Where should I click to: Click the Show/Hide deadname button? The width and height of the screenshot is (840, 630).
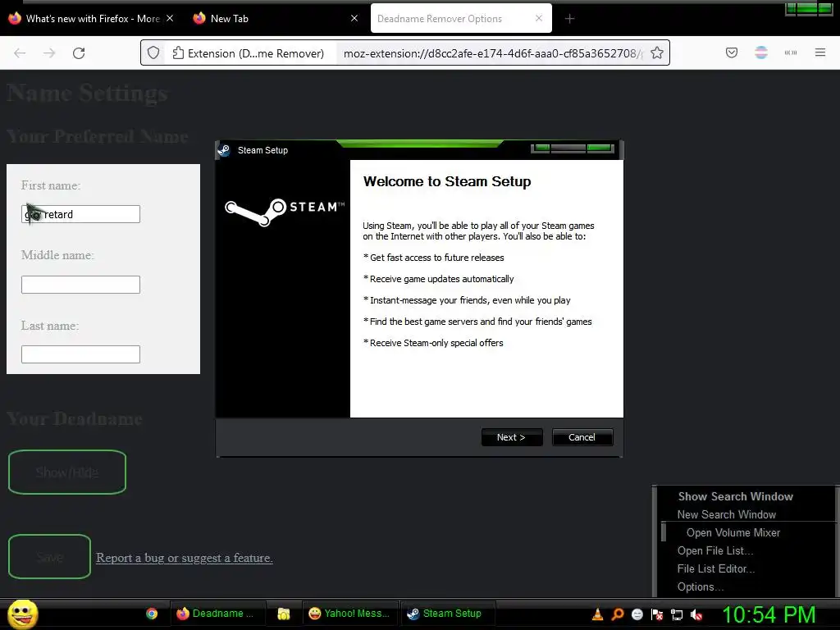pyautogui.click(x=67, y=472)
